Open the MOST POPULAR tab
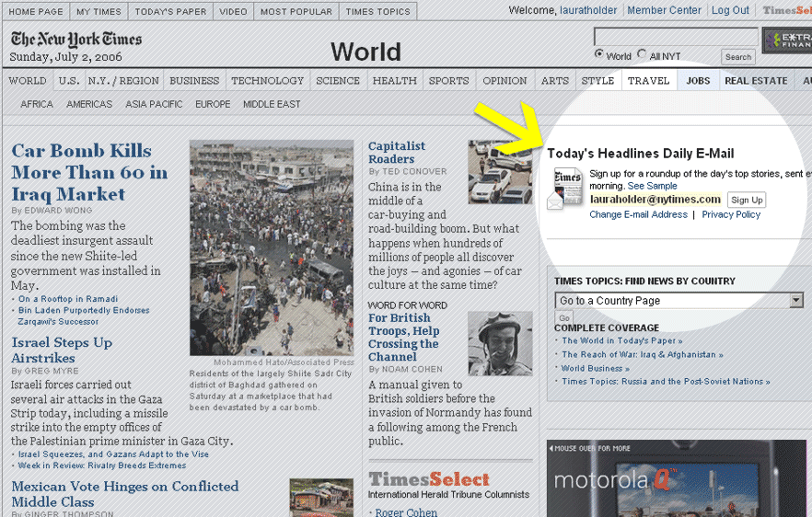The width and height of the screenshot is (812, 517). (x=296, y=11)
